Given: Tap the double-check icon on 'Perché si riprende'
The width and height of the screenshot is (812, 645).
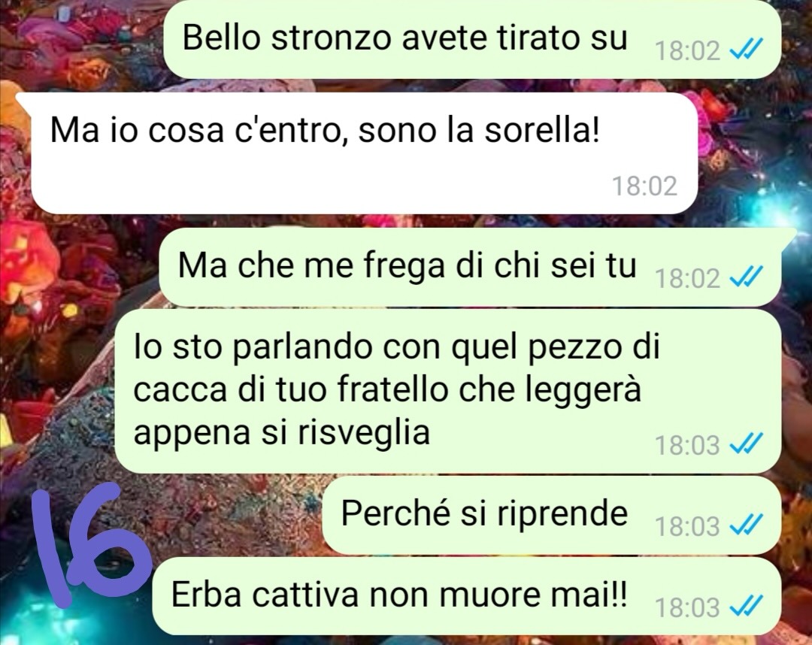Looking at the screenshot, I should coord(745,525).
